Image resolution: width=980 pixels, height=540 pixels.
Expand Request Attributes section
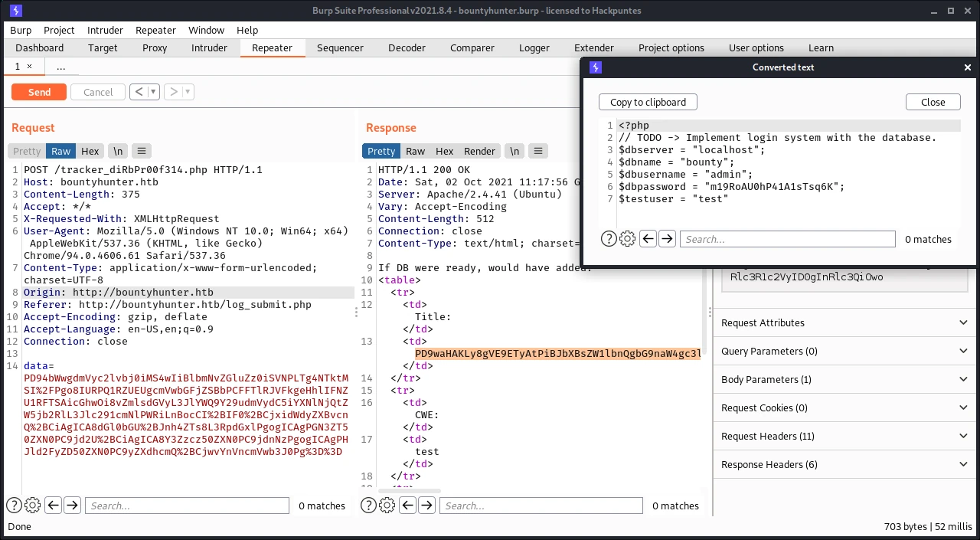(846, 322)
